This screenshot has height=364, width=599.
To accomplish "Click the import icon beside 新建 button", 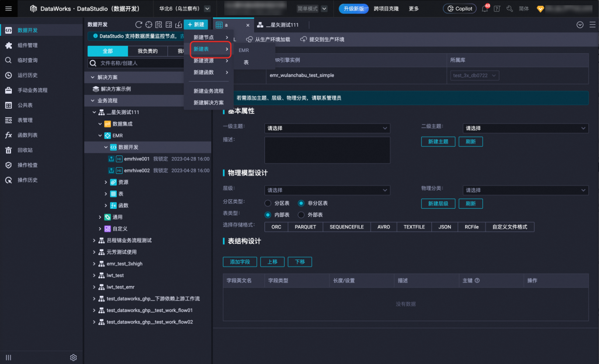I will (x=178, y=24).
